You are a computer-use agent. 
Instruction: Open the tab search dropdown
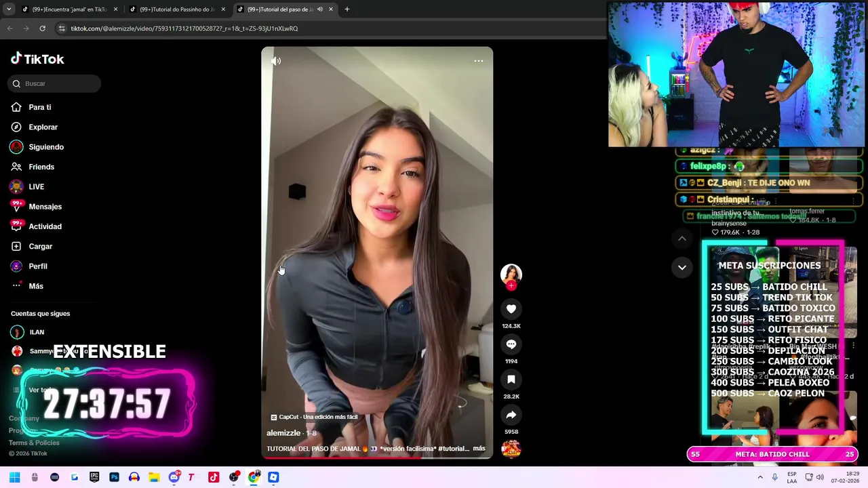[9, 9]
